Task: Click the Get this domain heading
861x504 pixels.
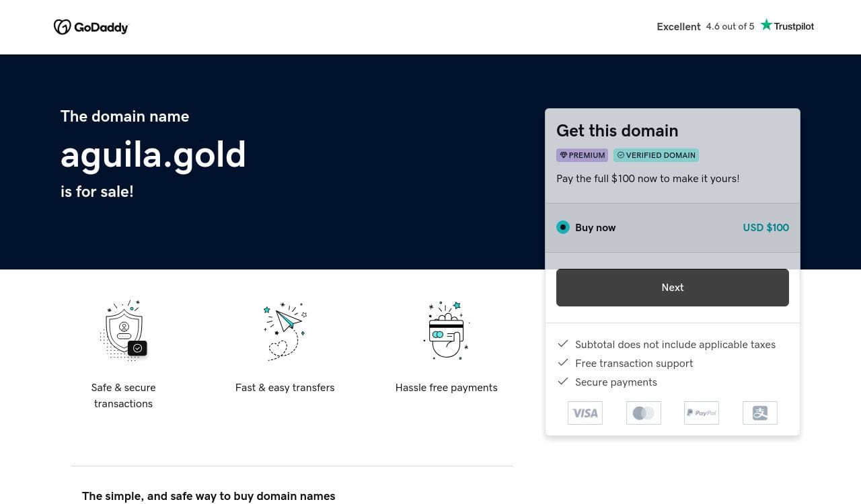Action: [x=617, y=130]
